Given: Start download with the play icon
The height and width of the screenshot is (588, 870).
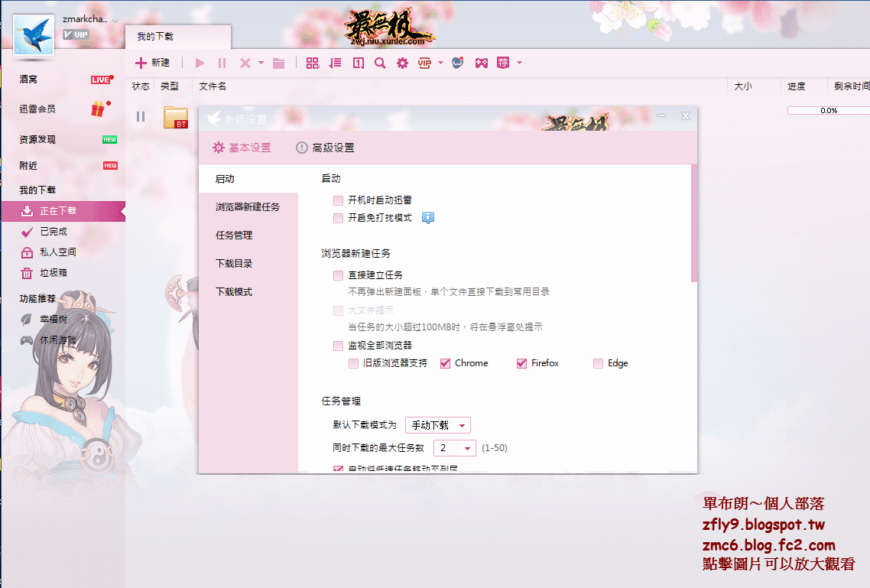Looking at the screenshot, I should pyautogui.click(x=200, y=63).
